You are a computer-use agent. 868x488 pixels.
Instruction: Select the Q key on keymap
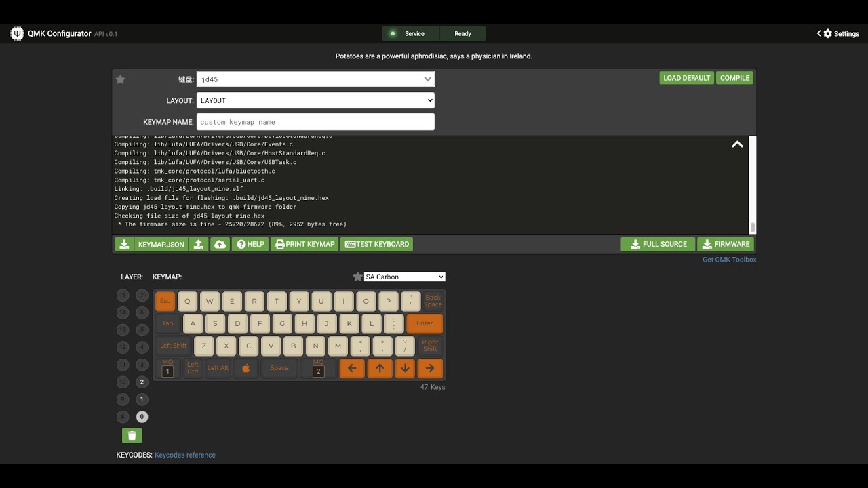(188, 301)
